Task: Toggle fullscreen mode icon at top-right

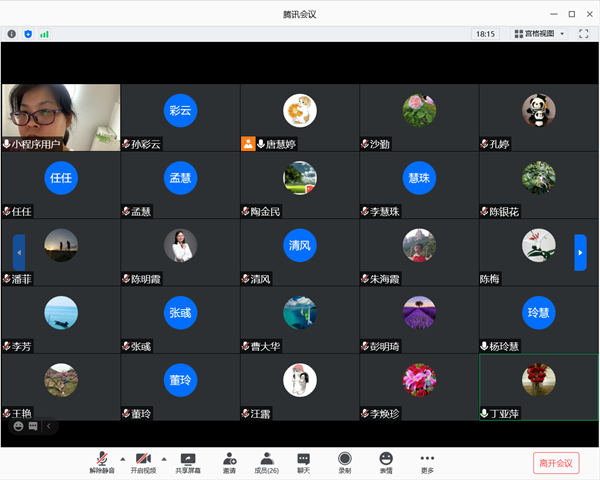Action: [583, 33]
